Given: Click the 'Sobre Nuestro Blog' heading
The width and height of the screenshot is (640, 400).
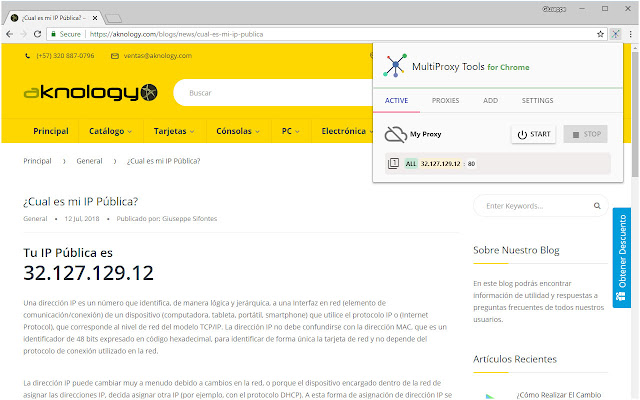Looking at the screenshot, I should click(x=516, y=250).
